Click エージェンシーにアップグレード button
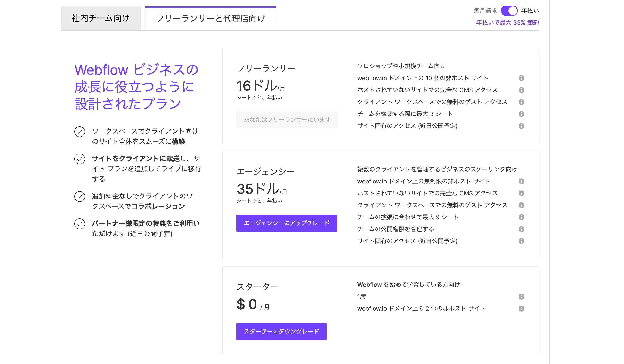Image resolution: width=624 pixels, height=364 pixels. pyautogui.click(x=287, y=223)
